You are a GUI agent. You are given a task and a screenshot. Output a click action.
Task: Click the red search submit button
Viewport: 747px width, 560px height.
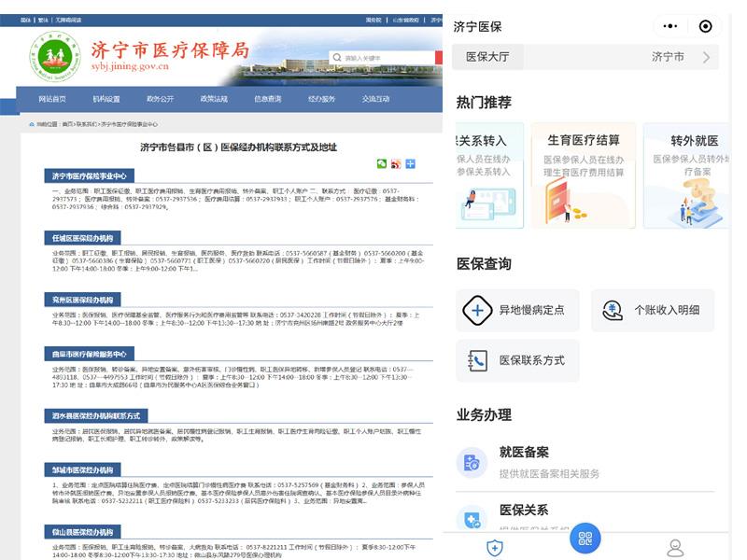pyautogui.click(x=439, y=58)
